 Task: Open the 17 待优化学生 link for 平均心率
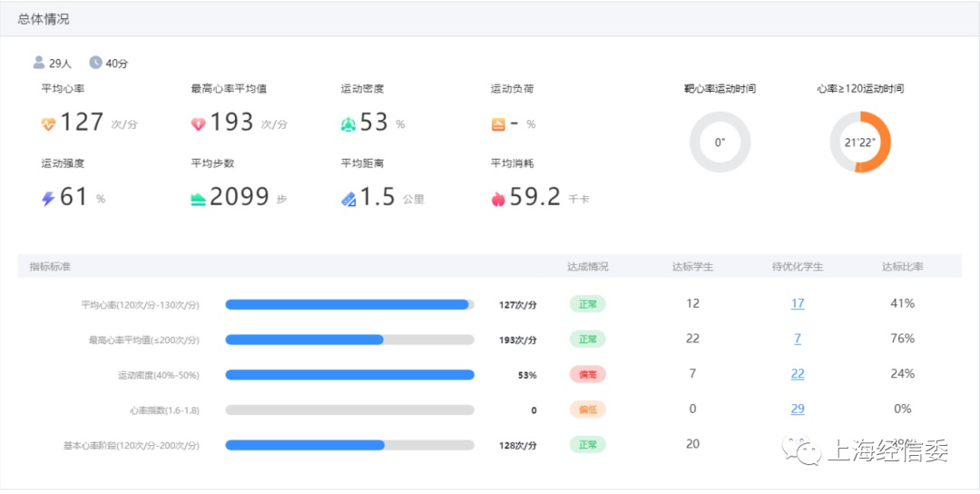pos(797,303)
